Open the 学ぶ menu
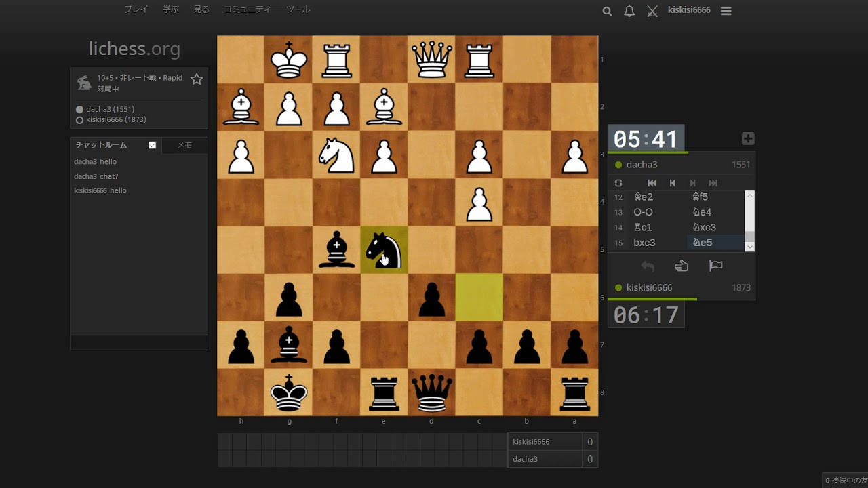This screenshot has height=488, width=868. pyautogui.click(x=171, y=9)
